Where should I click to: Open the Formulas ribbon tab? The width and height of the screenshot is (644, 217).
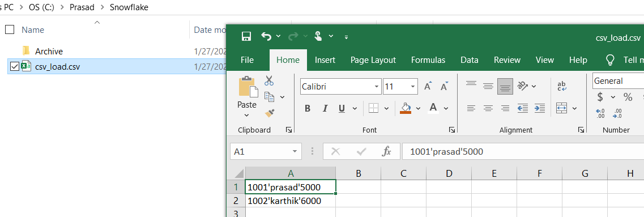[x=428, y=60]
